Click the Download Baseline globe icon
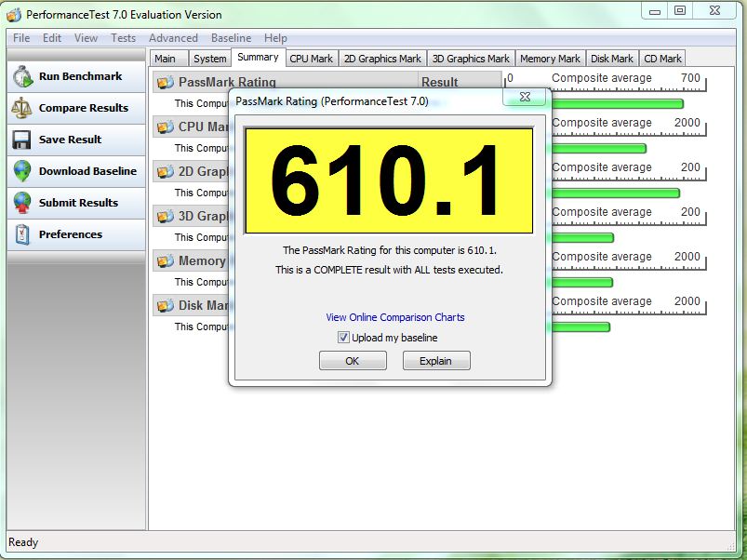This screenshot has width=747, height=560. [22, 171]
